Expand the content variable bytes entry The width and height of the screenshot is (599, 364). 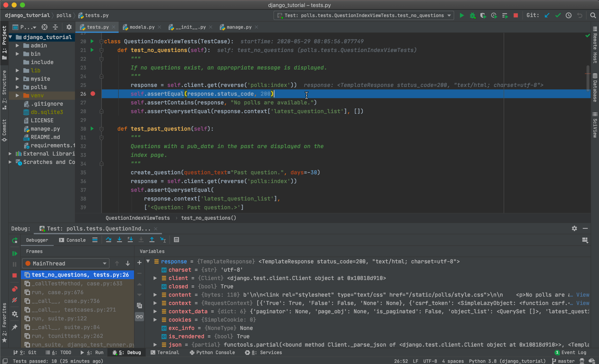[x=154, y=295]
